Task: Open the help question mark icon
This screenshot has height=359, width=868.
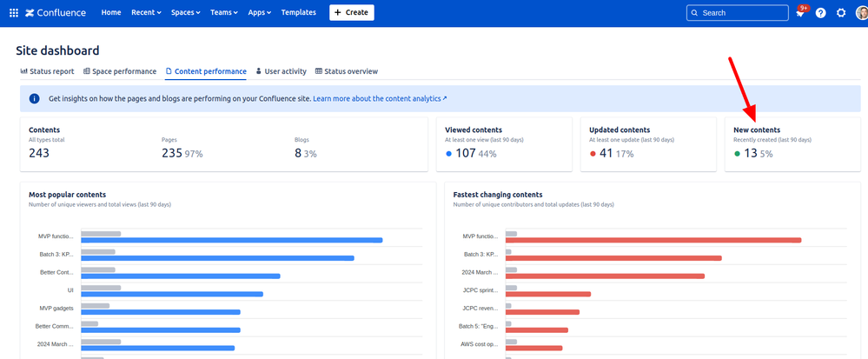Action: (820, 13)
